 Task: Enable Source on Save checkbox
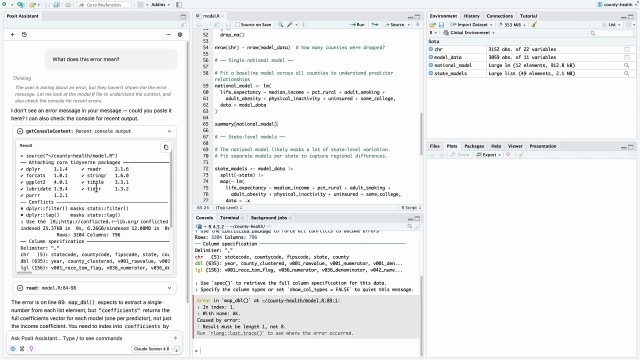(x=238, y=24)
